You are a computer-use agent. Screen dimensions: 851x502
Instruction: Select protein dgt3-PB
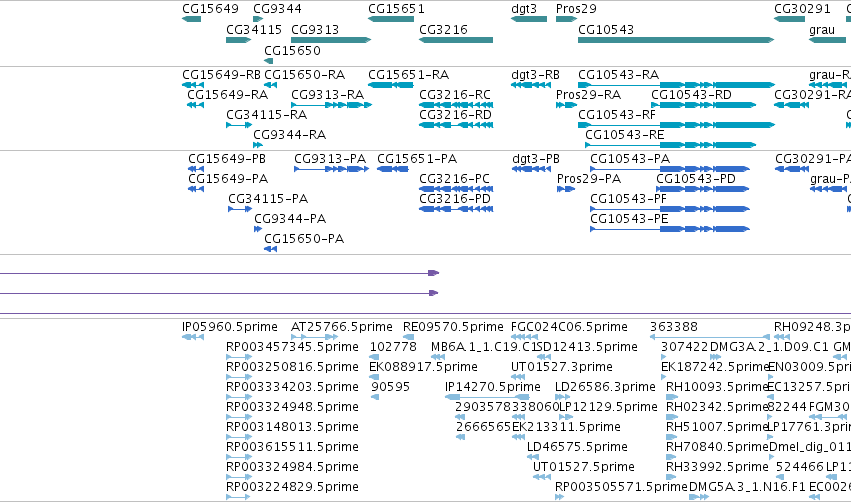531,169
